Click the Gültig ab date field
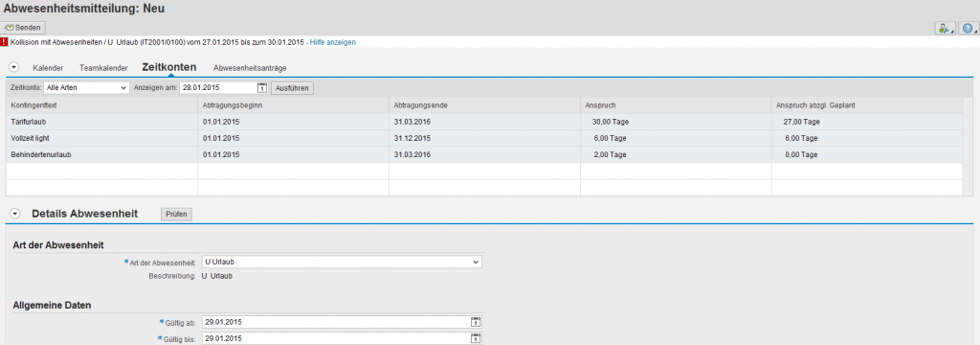 [336, 322]
